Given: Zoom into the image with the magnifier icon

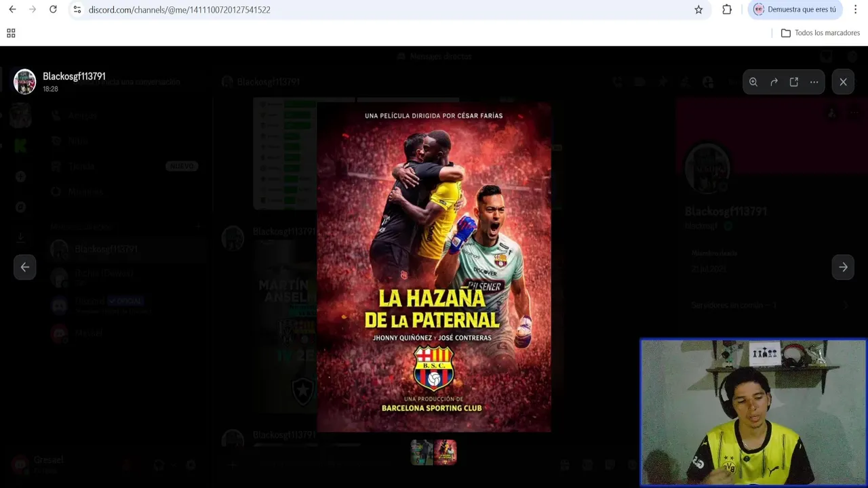Looking at the screenshot, I should pyautogui.click(x=753, y=82).
